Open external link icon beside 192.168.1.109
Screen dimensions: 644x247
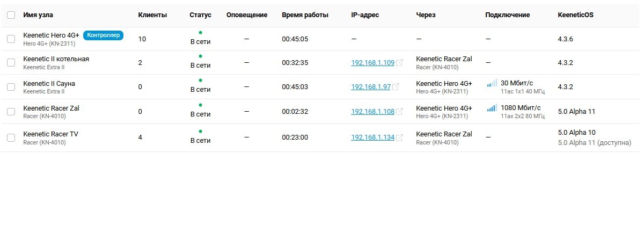pos(399,63)
